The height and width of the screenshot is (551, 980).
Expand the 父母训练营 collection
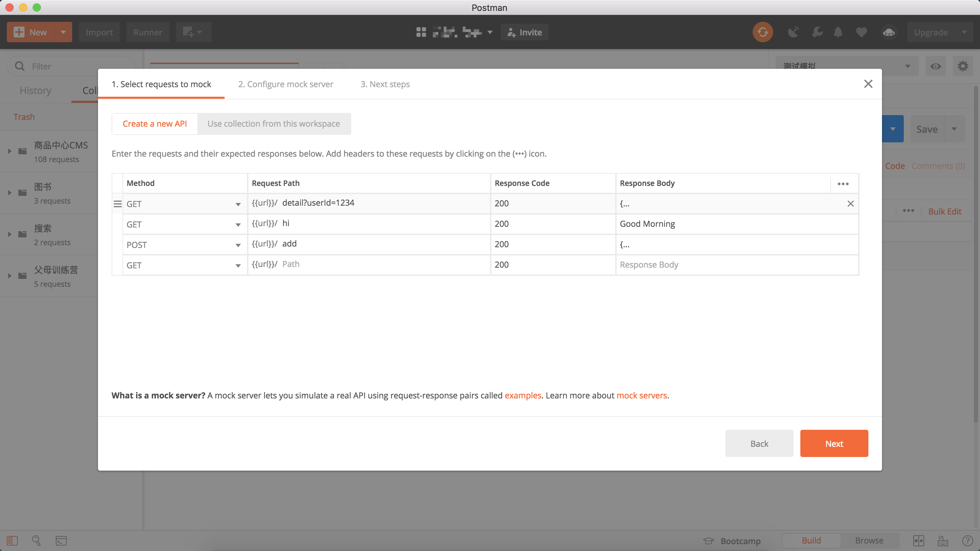pyautogui.click(x=10, y=276)
